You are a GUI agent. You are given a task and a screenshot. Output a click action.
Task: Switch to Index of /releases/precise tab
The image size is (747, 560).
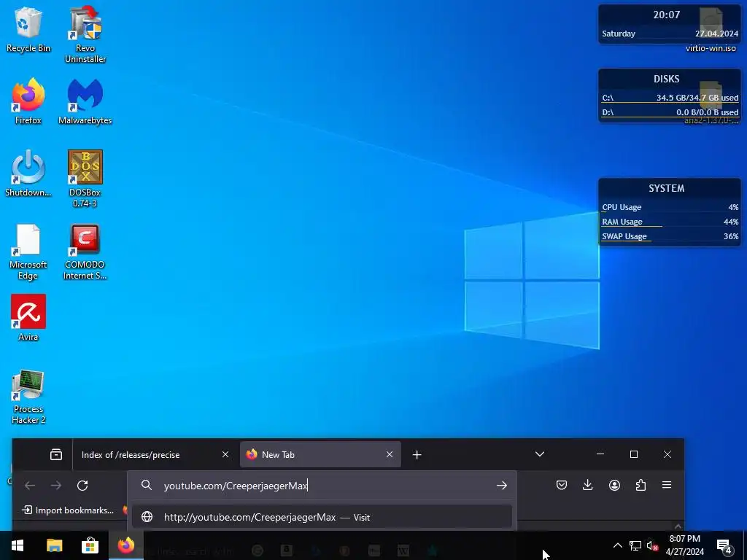154,455
